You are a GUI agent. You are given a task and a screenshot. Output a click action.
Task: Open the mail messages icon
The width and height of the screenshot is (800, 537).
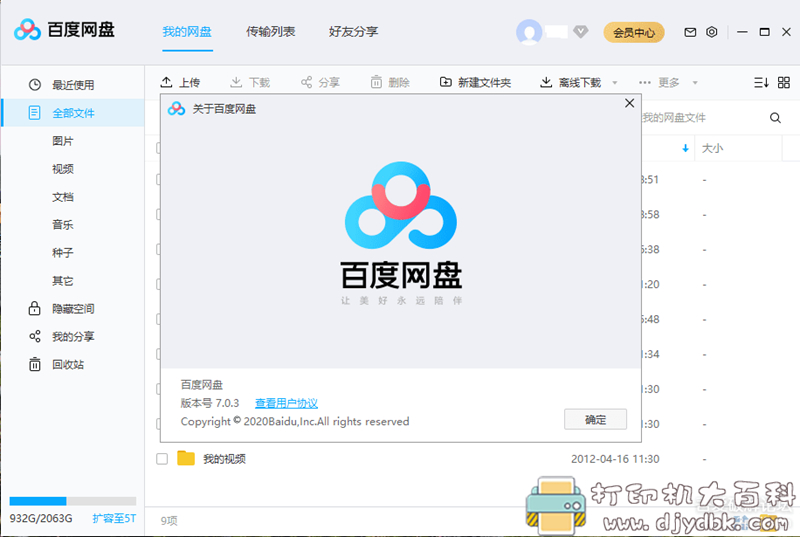[690, 32]
